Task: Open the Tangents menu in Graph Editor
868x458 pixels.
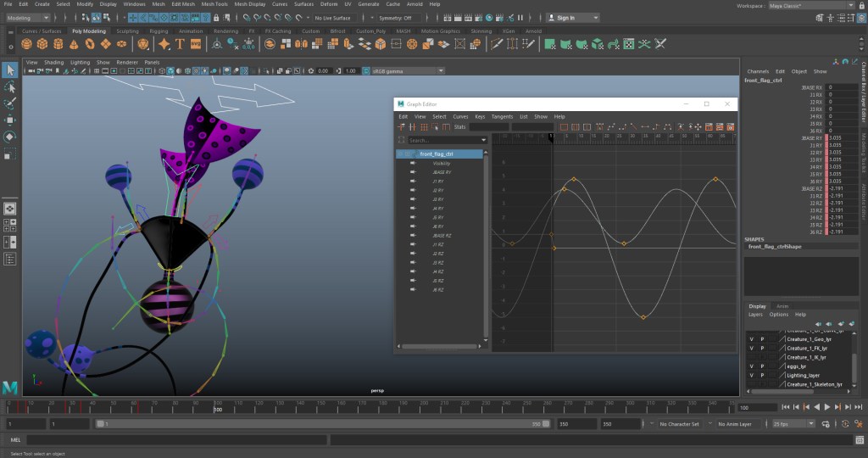Action: 502,116
